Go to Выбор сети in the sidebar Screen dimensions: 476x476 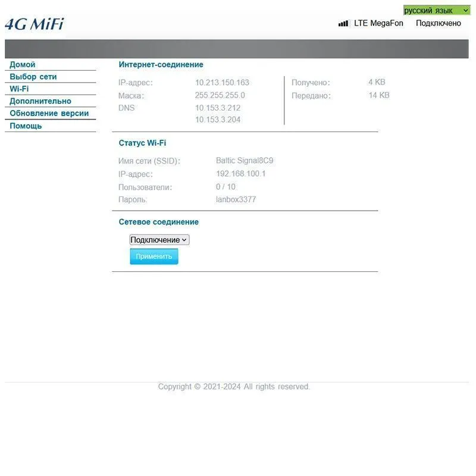[x=33, y=77]
